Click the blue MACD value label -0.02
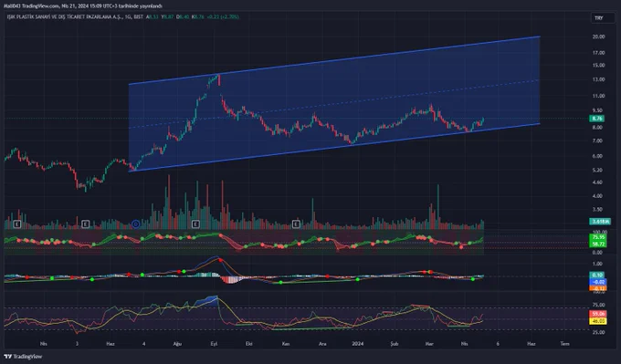621x364 pixels. click(598, 282)
